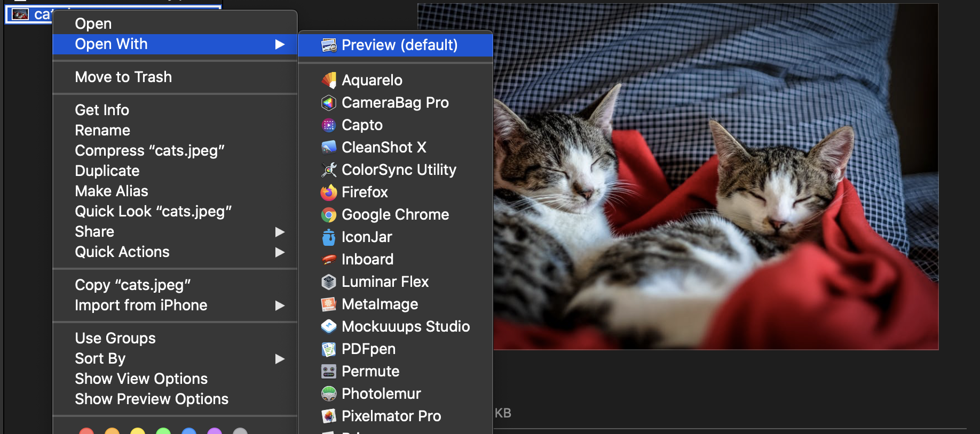Pick the CameraBag Pro icon
This screenshot has height=434, width=980.
pyautogui.click(x=329, y=103)
